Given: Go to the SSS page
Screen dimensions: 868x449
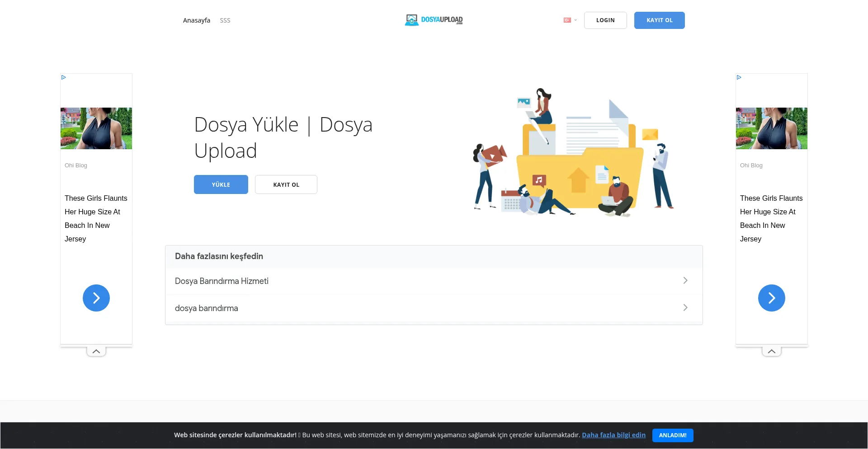Looking at the screenshot, I should point(225,20).
